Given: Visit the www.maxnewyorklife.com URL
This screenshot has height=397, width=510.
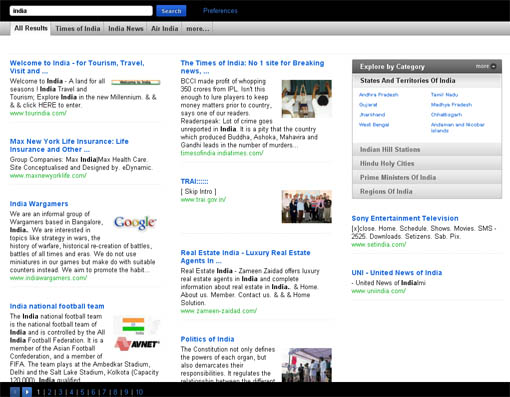Looking at the screenshot, I should pos(48,175).
